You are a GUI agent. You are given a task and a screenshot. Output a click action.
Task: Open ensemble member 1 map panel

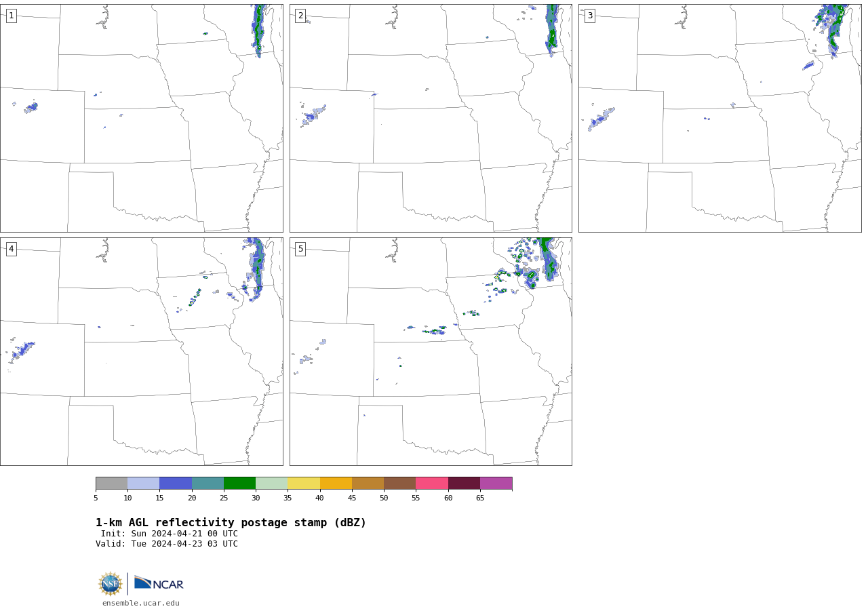tap(142, 118)
